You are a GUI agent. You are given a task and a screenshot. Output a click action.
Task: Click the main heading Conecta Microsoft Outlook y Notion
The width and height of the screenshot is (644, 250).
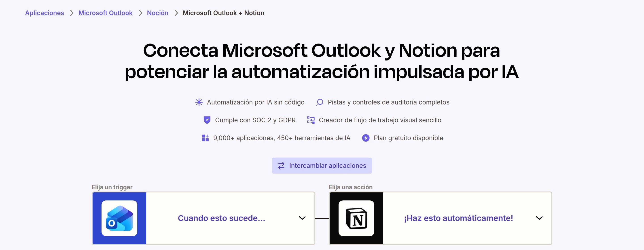click(322, 61)
